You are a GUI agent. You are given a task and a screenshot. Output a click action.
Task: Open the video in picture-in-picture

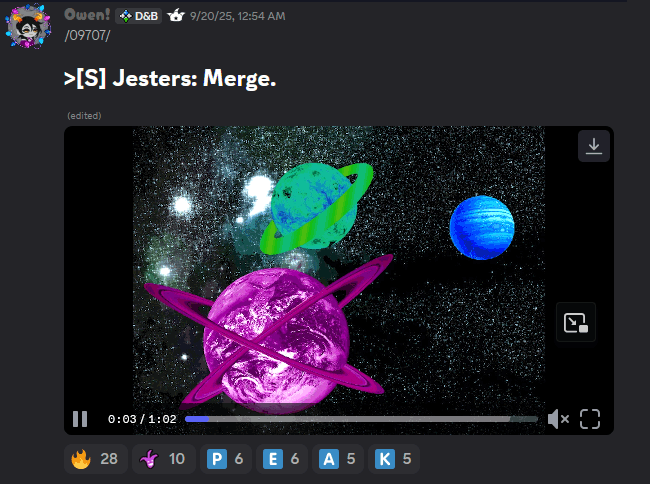(575, 322)
